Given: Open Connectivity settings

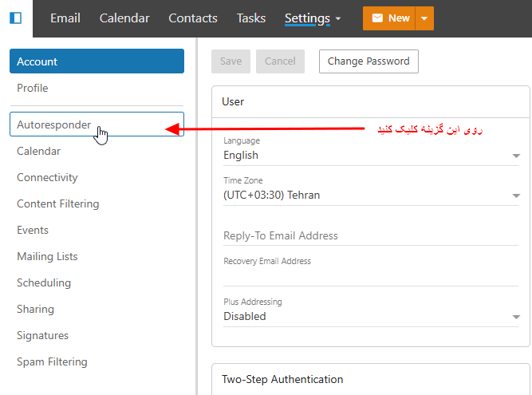Looking at the screenshot, I should pos(97,177).
